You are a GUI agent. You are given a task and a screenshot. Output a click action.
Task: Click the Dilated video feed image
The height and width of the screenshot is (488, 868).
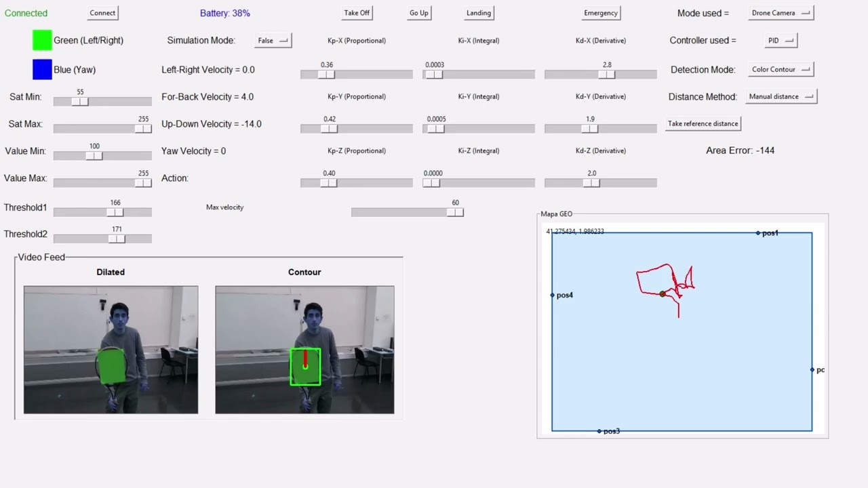(x=111, y=350)
